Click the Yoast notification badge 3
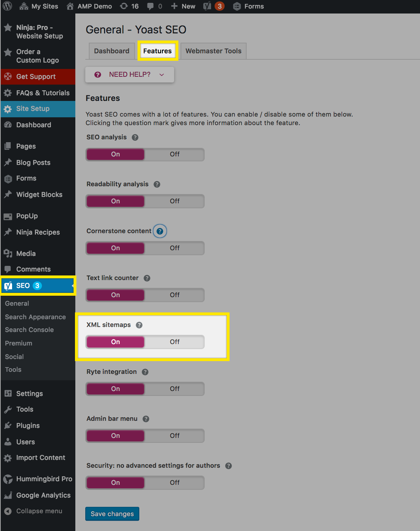 [x=220, y=6]
